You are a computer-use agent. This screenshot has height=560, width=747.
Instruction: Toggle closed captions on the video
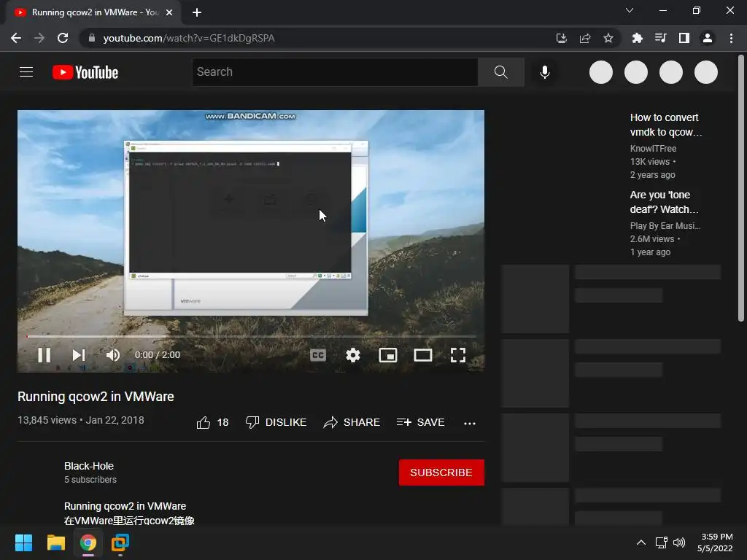tap(318, 355)
